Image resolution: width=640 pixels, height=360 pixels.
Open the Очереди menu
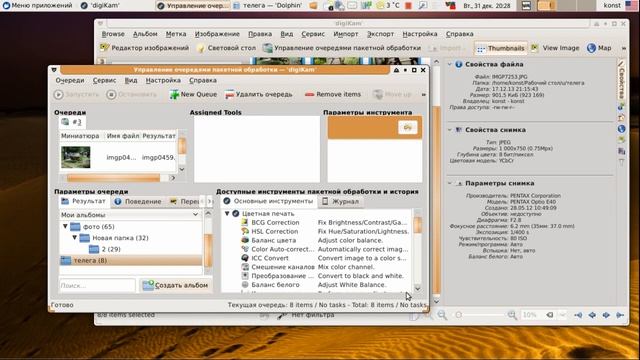click(x=70, y=80)
